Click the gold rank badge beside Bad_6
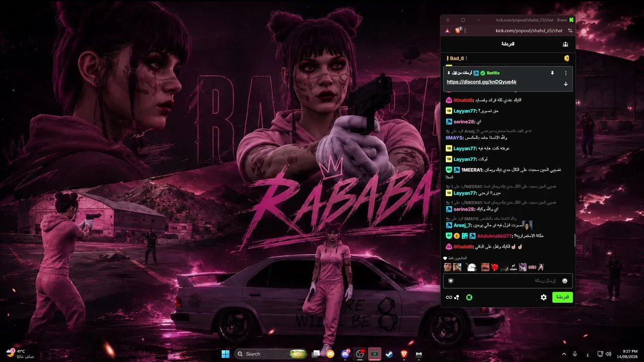644x362 pixels. click(567, 58)
